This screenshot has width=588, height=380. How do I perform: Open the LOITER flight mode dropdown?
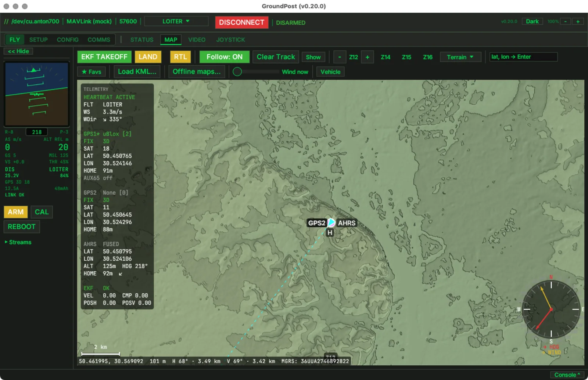click(176, 21)
